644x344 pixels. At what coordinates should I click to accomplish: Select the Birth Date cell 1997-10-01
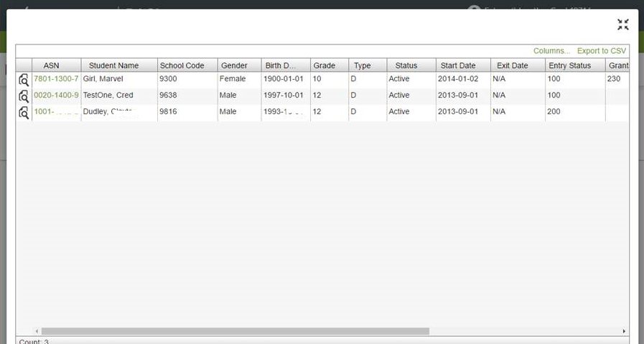[x=284, y=96]
